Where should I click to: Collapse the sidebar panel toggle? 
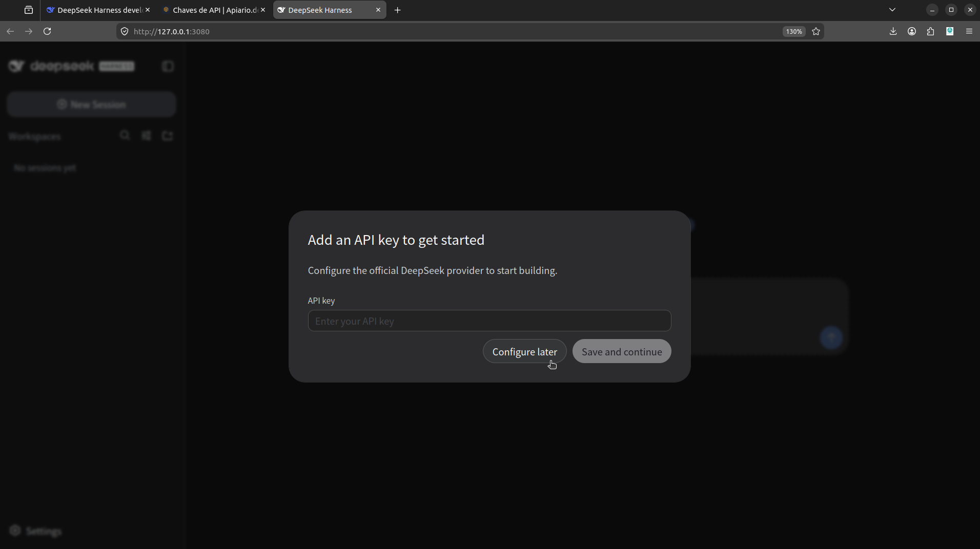coord(168,66)
